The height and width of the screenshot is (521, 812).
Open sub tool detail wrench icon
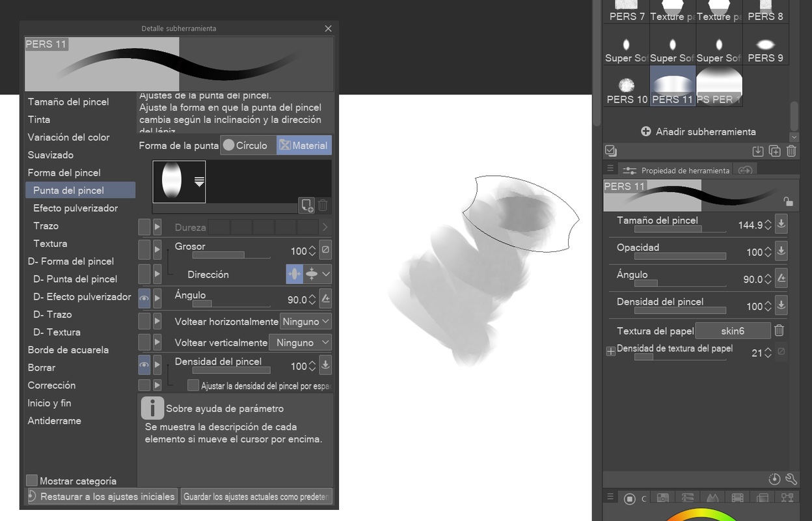click(x=791, y=479)
